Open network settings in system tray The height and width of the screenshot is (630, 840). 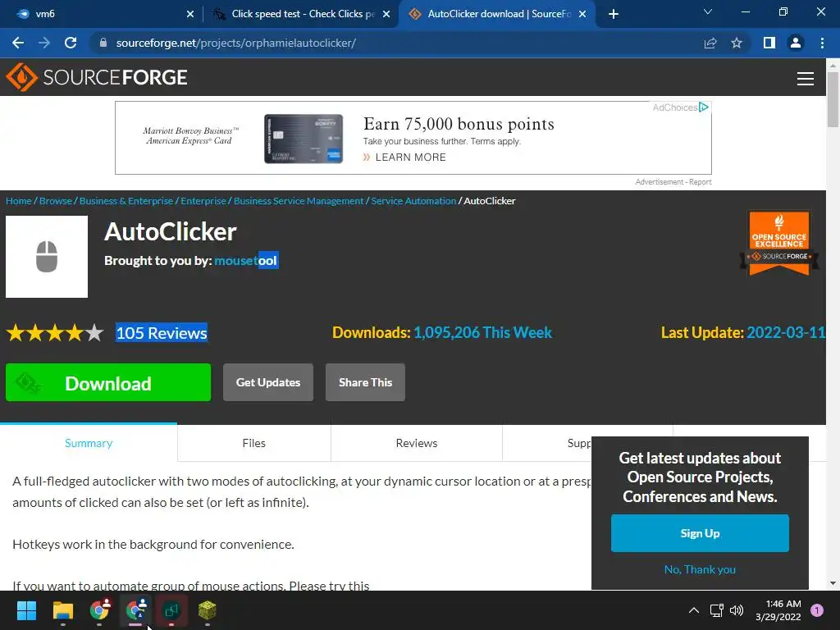point(717,610)
